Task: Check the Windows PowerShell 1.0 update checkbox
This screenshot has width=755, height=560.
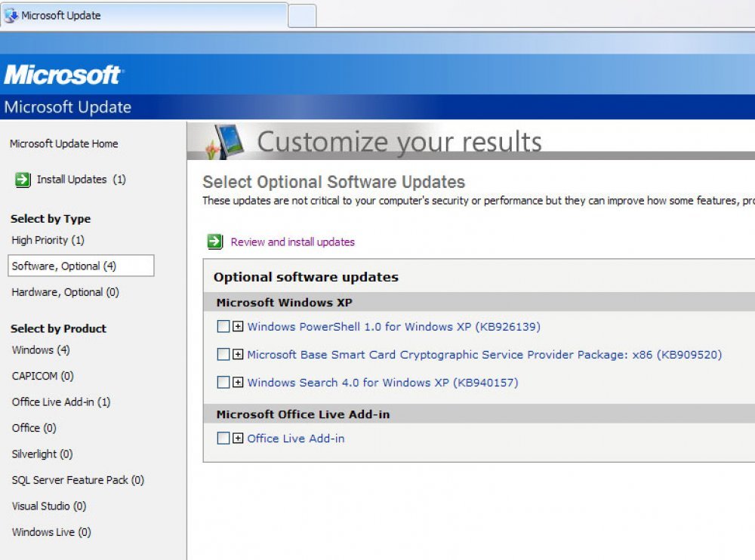Action: pos(223,327)
